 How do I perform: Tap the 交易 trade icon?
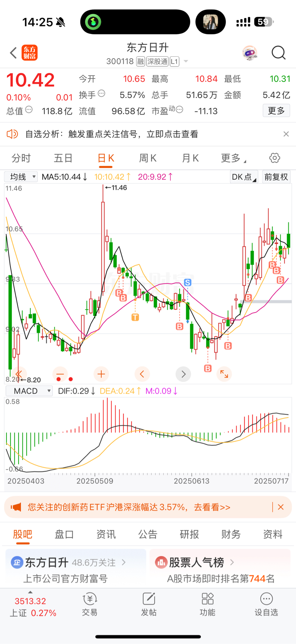(90, 605)
